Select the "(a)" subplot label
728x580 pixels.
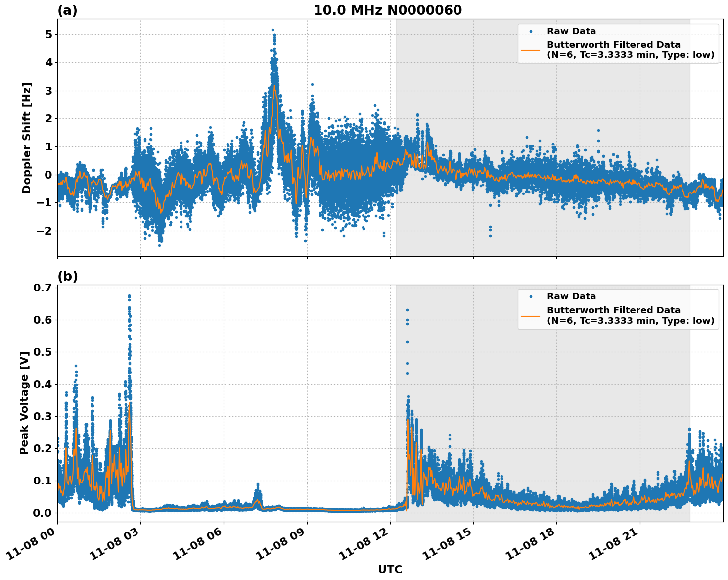(68, 9)
